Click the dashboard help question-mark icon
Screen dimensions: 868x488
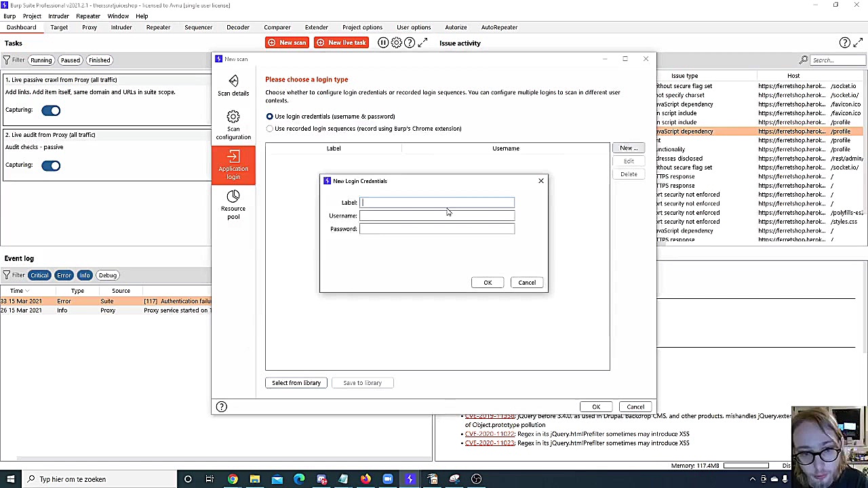(410, 43)
